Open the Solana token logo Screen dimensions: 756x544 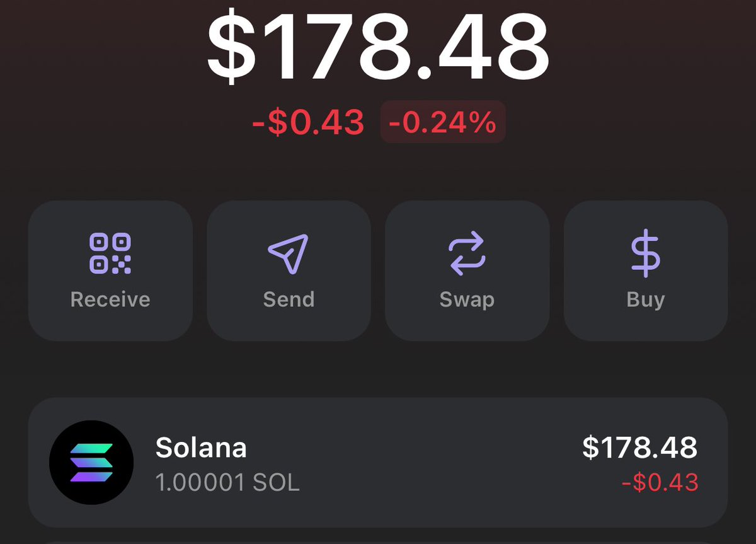click(91, 463)
